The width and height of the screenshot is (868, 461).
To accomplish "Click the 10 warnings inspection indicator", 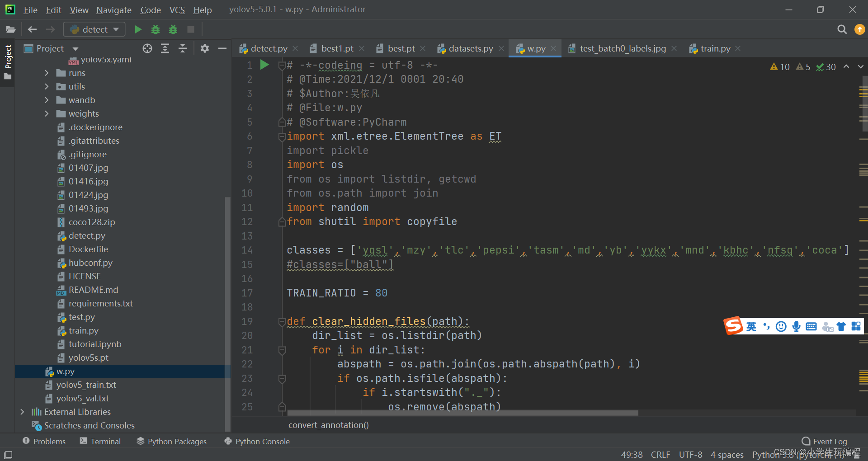I will point(780,67).
